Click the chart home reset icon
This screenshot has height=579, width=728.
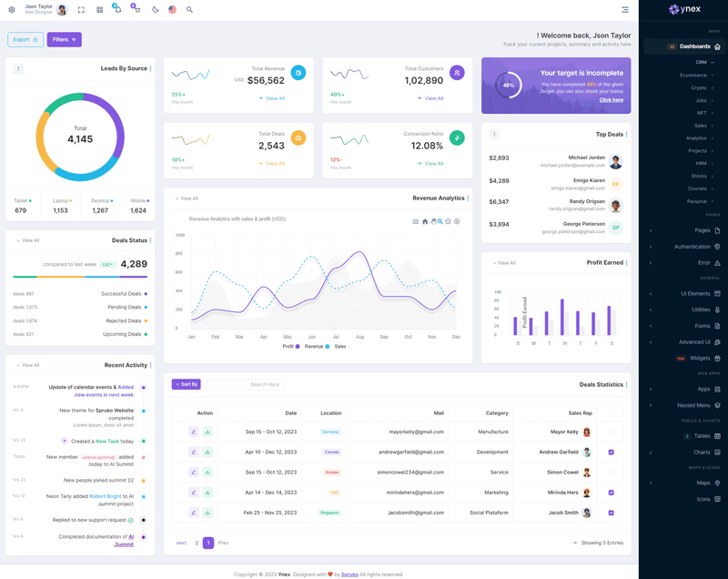(x=424, y=221)
